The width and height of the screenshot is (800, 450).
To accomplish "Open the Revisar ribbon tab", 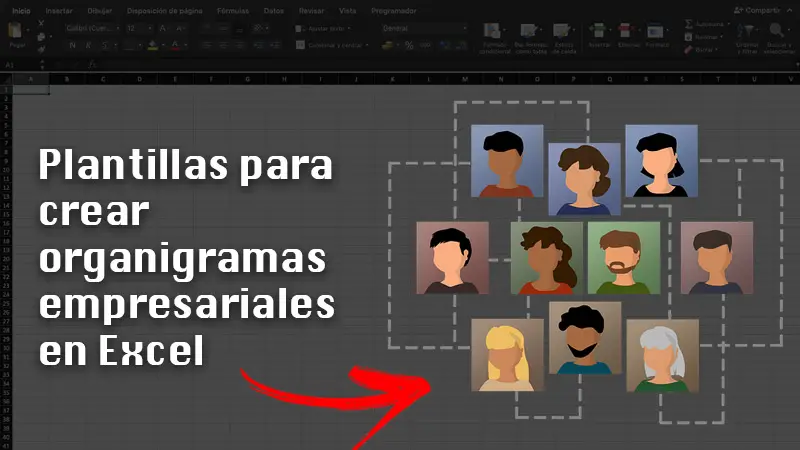I will 311,11.
